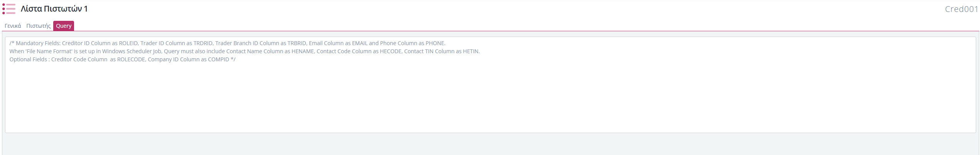The width and height of the screenshot is (980, 155).
Task: Switch to the Πιστωτής tab
Action: coord(38,26)
